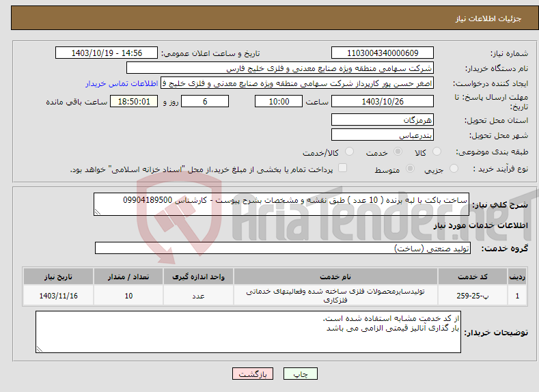Click the نام خدمت column header
Viewport: 539px width, 392px height.
(x=335, y=277)
